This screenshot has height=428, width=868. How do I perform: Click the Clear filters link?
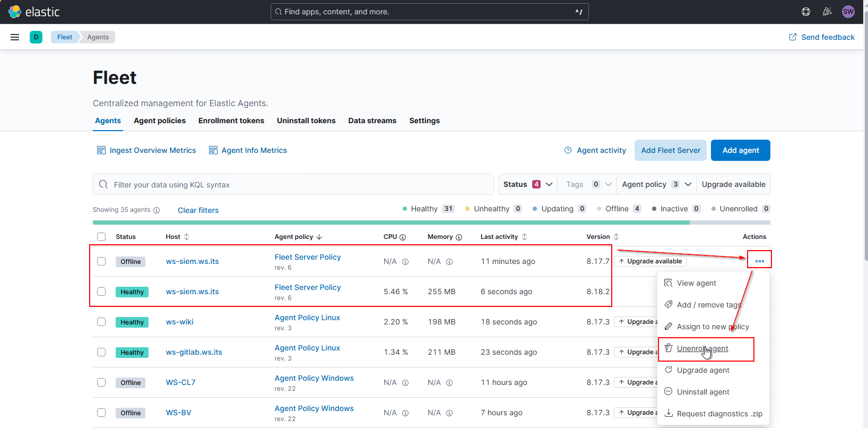198,210
